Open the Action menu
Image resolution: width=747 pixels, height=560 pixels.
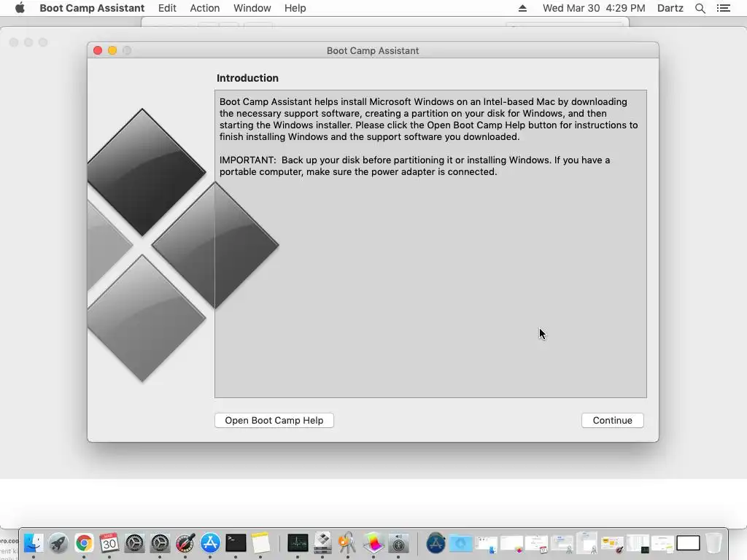(x=205, y=8)
